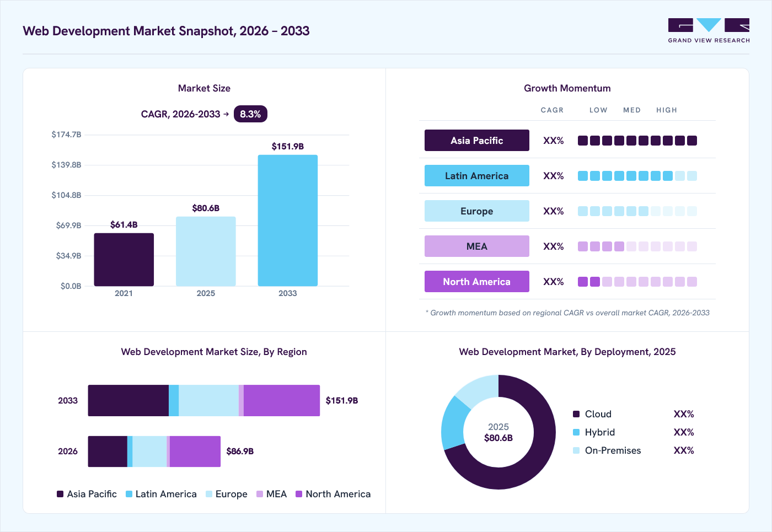Click the Cloud legend swatch
772x532 pixels.
(576, 414)
